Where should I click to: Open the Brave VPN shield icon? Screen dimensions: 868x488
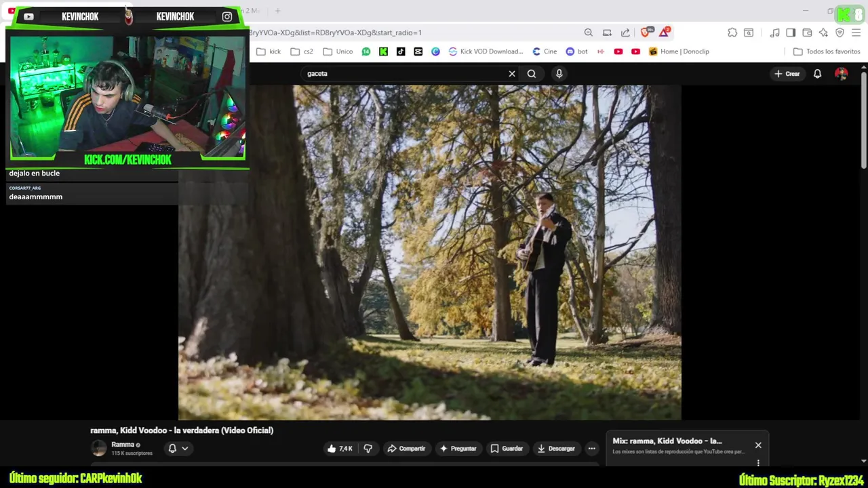tap(840, 33)
